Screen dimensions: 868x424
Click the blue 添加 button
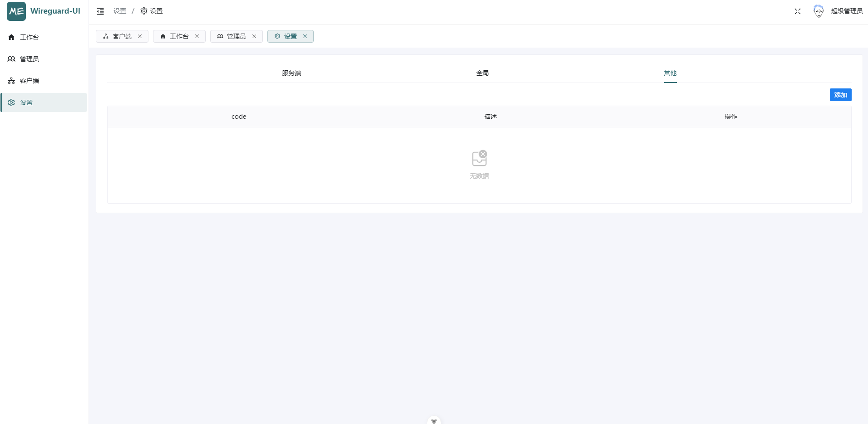(x=840, y=95)
